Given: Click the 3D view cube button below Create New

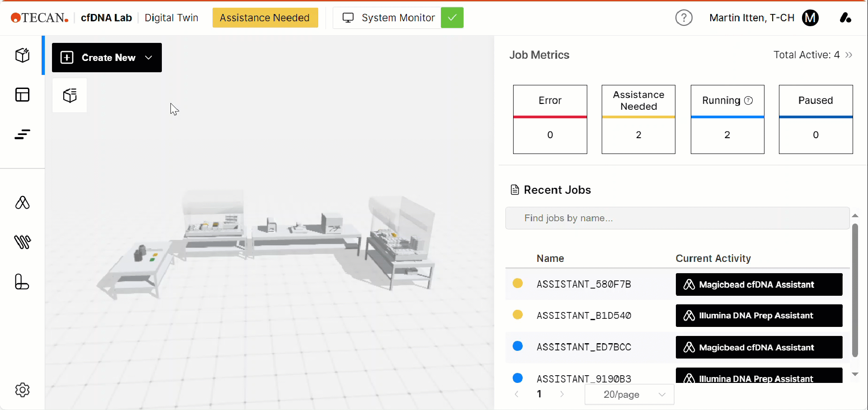Looking at the screenshot, I should (x=70, y=95).
